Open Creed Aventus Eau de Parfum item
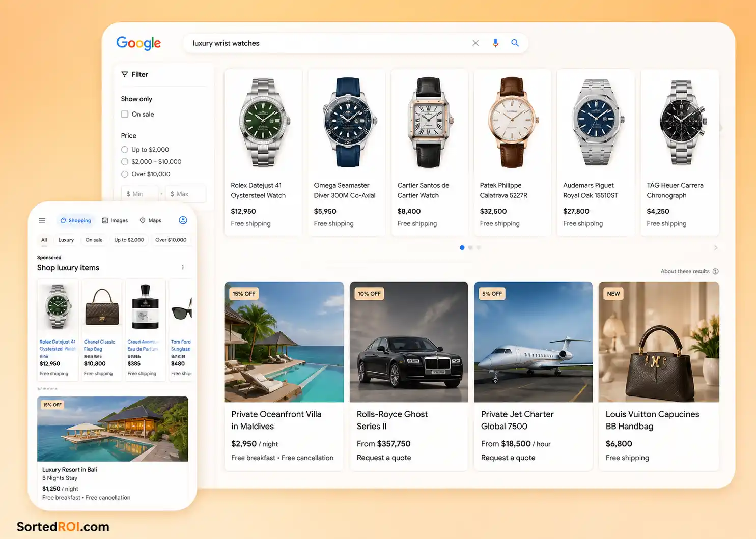756x539 pixels. click(x=145, y=330)
